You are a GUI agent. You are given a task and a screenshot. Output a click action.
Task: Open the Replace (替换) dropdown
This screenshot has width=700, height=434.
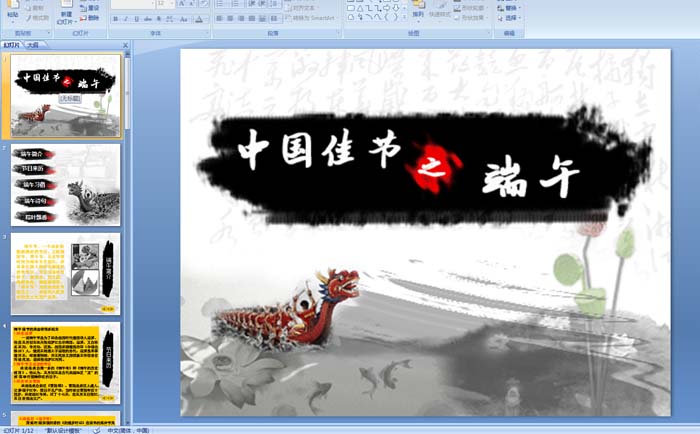click(x=509, y=8)
